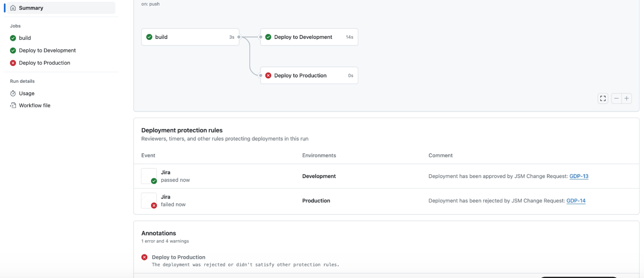This screenshot has height=278, width=644.
Task: Open the Workflow file
Action: 35,105
